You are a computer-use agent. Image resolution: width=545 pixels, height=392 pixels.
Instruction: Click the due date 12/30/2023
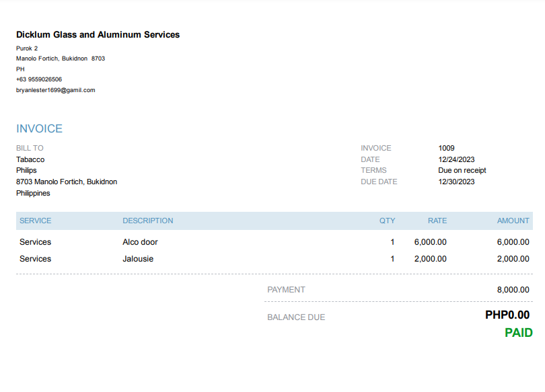point(456,182)
